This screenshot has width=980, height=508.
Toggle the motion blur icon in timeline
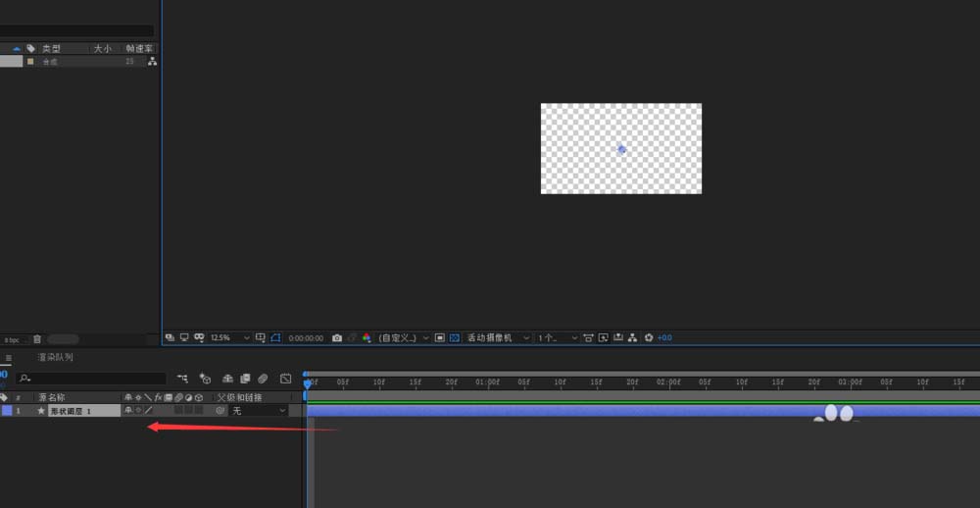tap(263, 379)
